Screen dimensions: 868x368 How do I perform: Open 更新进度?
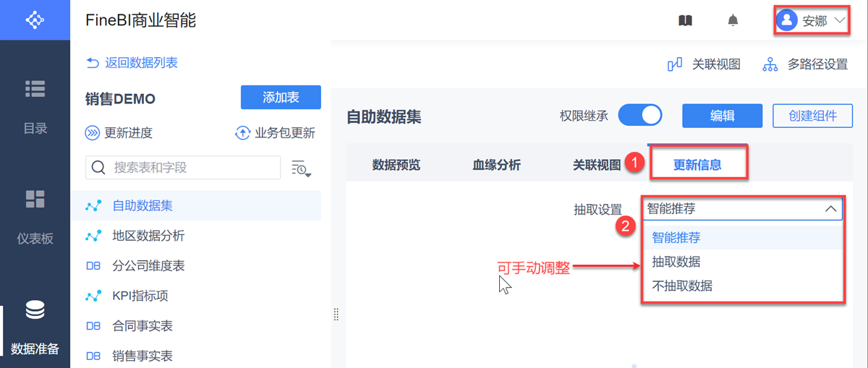point(119,133)
